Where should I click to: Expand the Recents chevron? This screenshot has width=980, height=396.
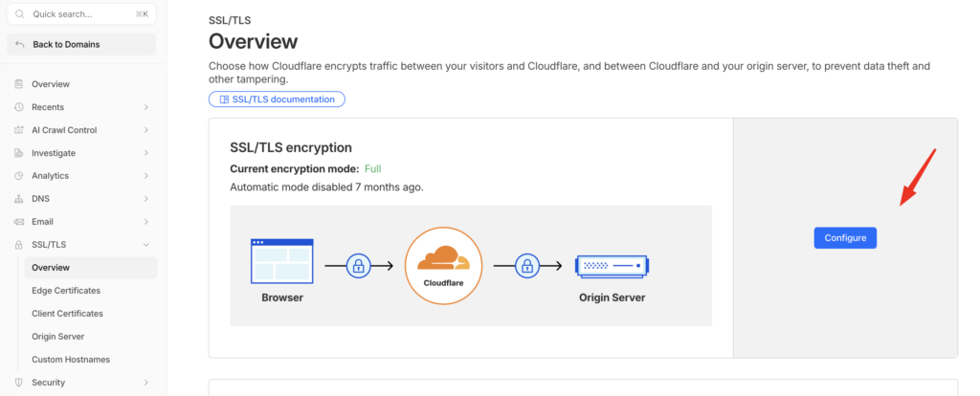(145, 107)
